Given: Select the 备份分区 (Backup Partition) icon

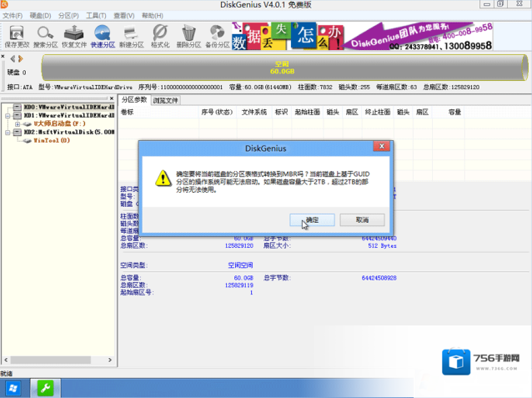Looking at the screenshot, I should 219,35.
